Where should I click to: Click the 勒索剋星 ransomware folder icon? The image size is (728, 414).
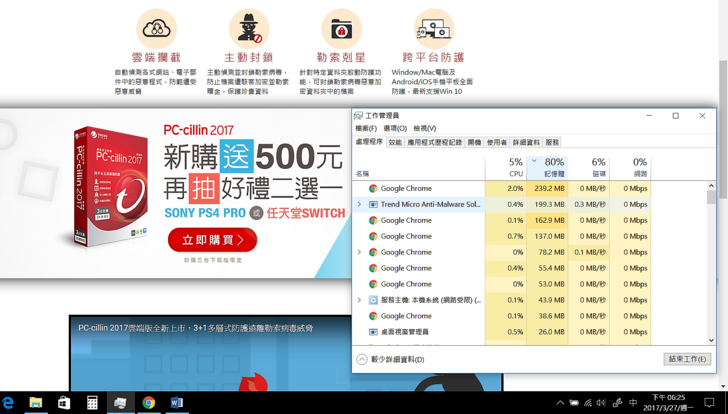coord(341,29)
